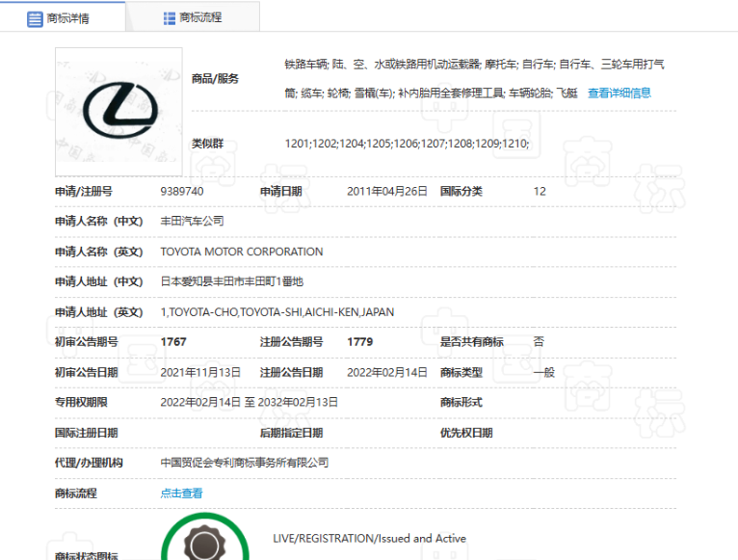Select TOYOTA MOTOR CORPORATION text
This screenshot has width=738, height=560.
242,252
